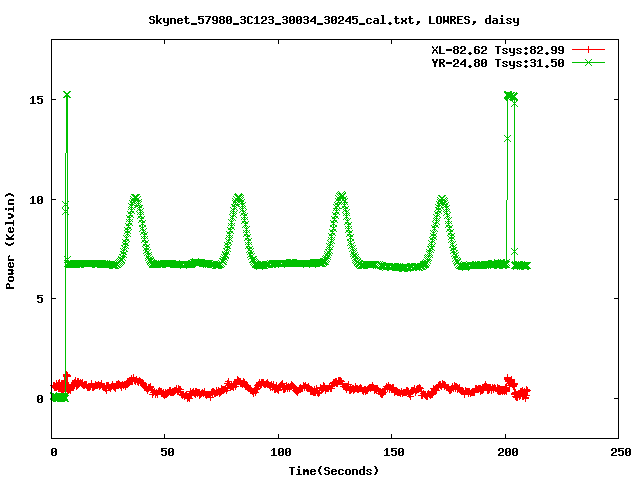Click x-axis tick label 250
The image size is (640, 480).
(x=621, y=452)
